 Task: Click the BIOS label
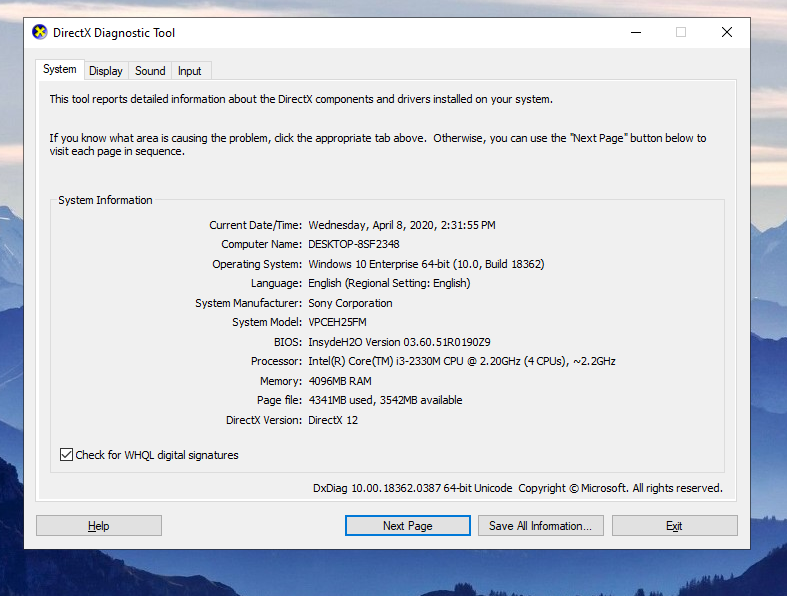click(x=288, y=342)
